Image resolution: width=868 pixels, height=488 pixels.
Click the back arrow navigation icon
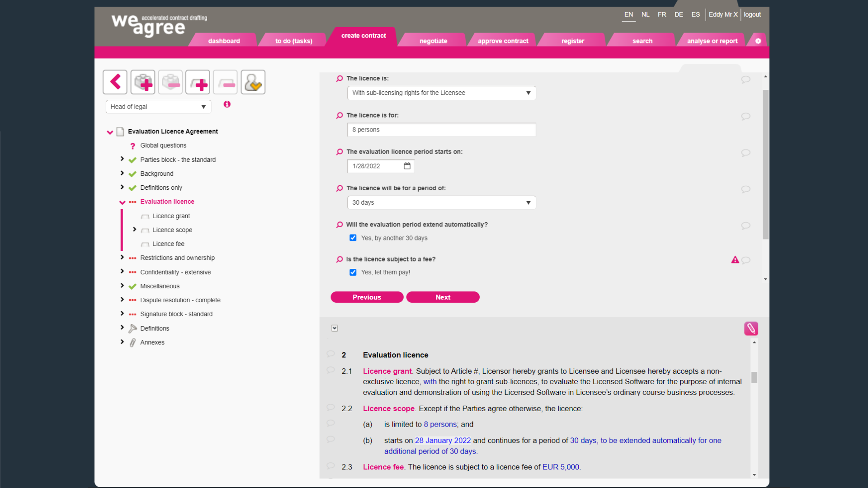pos(115,82)
